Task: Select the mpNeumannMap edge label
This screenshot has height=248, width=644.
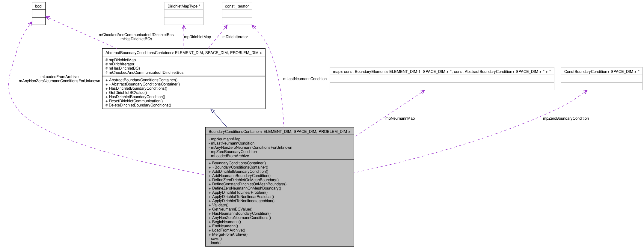Action: click(x=400, y=118)
